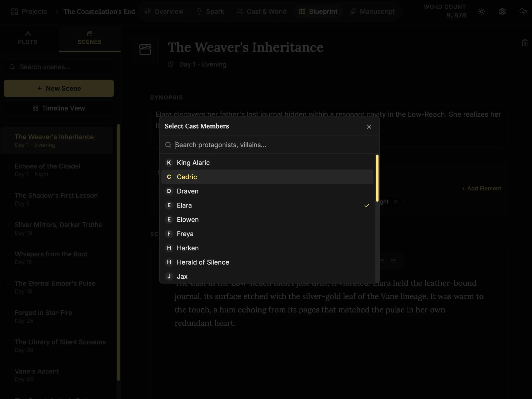Image resolution: width=532 pixels, height=399 pixels.
Task: Pick Jax in the cast list
Action: 267,276
